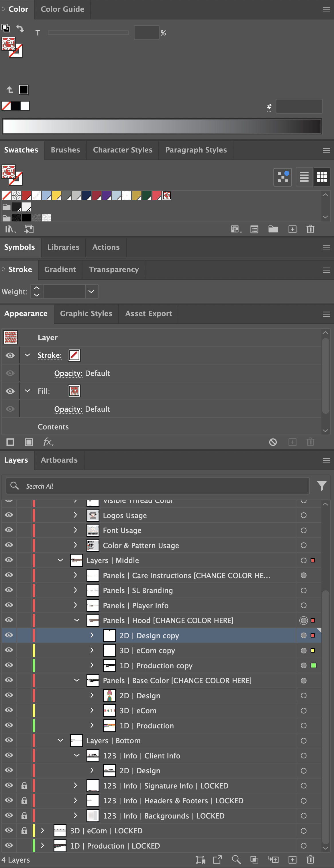334x868 pixels.
Task: Toggle visibility of 3D | eCom copy layer
Action: (x=9, y=650)
